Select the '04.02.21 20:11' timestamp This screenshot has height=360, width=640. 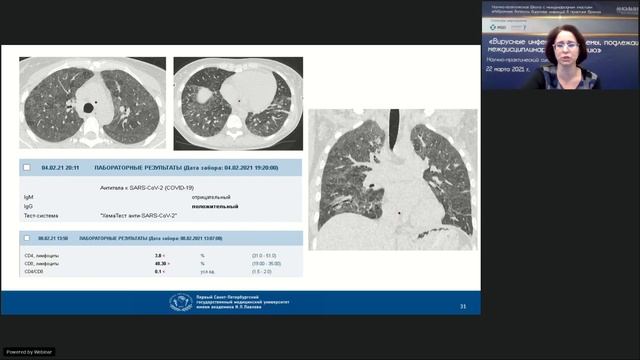[x=60, y=168]
